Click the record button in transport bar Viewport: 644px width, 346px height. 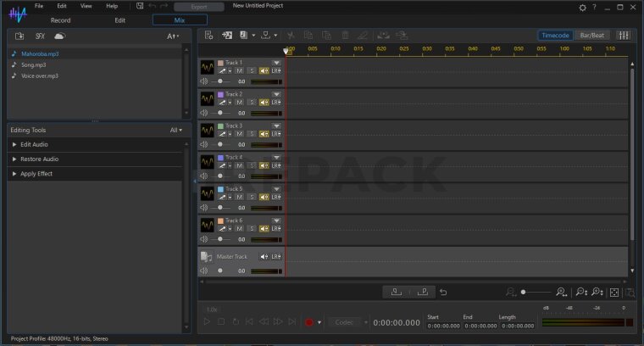[x=309, y=322]
